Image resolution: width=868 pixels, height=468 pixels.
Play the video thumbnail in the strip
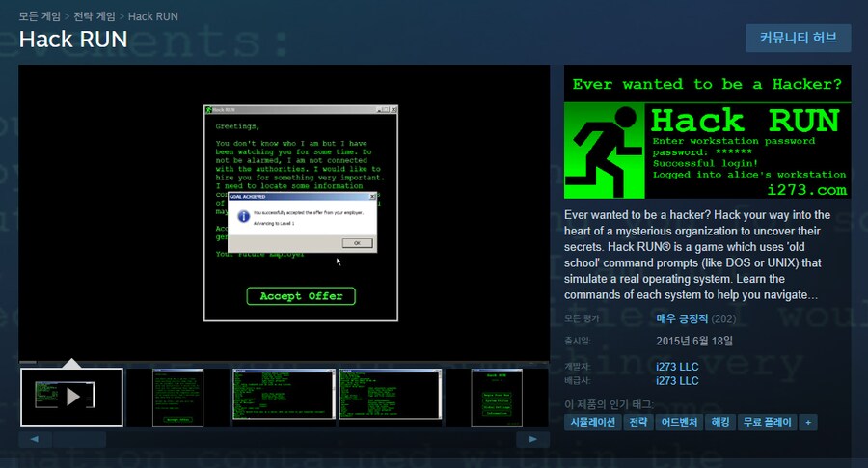pos(72,398)
